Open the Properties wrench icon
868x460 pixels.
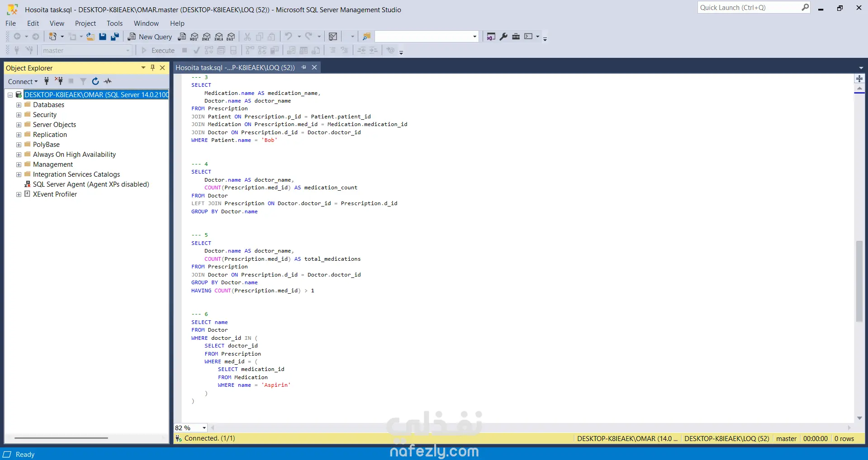pyautogui.click(x=503, y=37)
